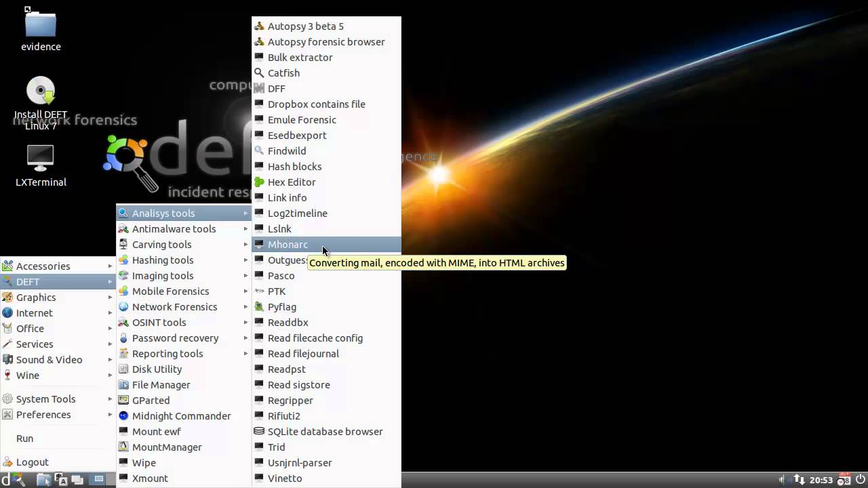
Task: Click the MountManager penguin icon
Action: click(x=123, y=447)
